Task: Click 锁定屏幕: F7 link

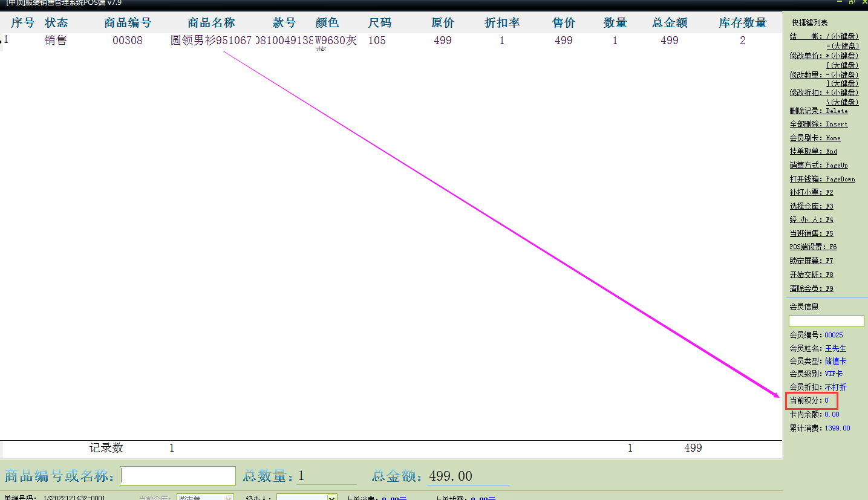Action: pos(811,261)
